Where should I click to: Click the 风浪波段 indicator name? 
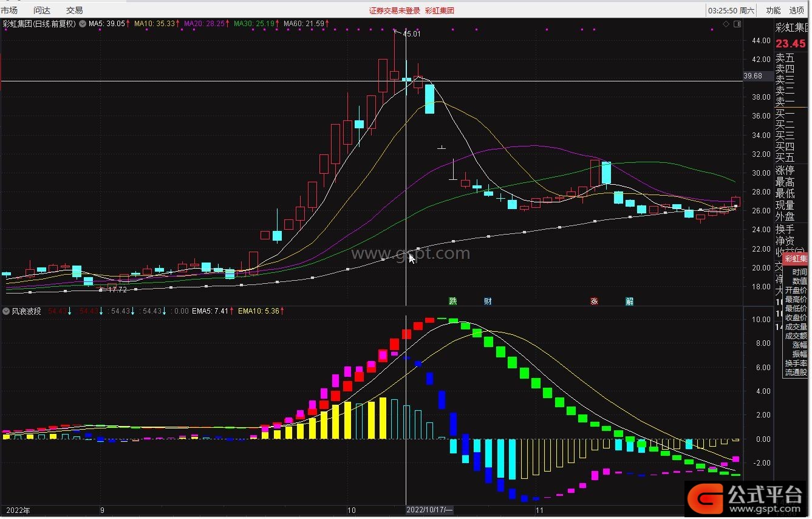point(26,311)
